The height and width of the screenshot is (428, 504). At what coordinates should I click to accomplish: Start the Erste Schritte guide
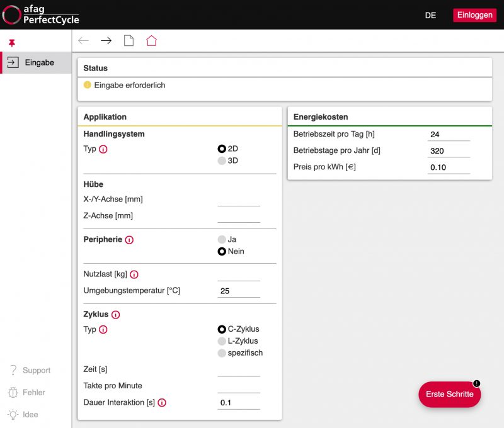pyautogui.click(x=450, y=394)
